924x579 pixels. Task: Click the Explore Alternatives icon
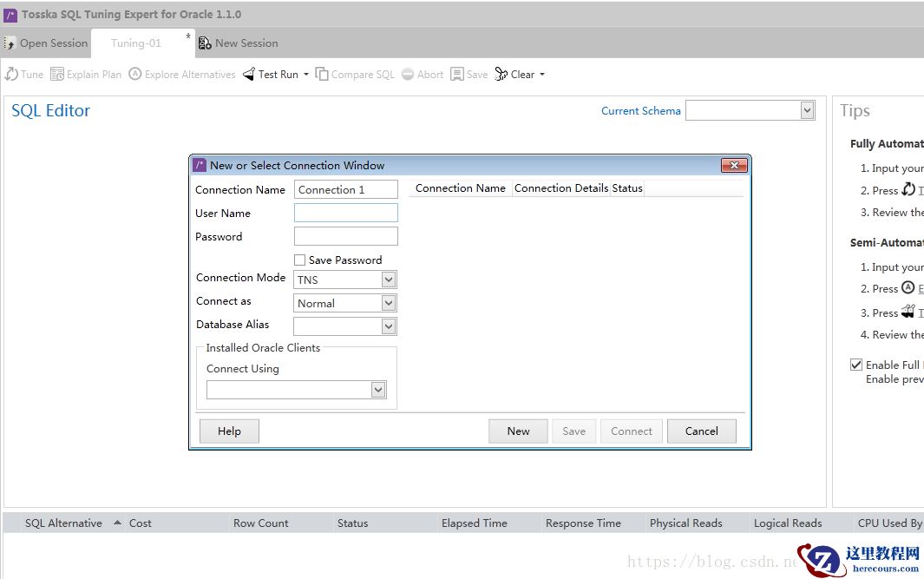[135, 75]
